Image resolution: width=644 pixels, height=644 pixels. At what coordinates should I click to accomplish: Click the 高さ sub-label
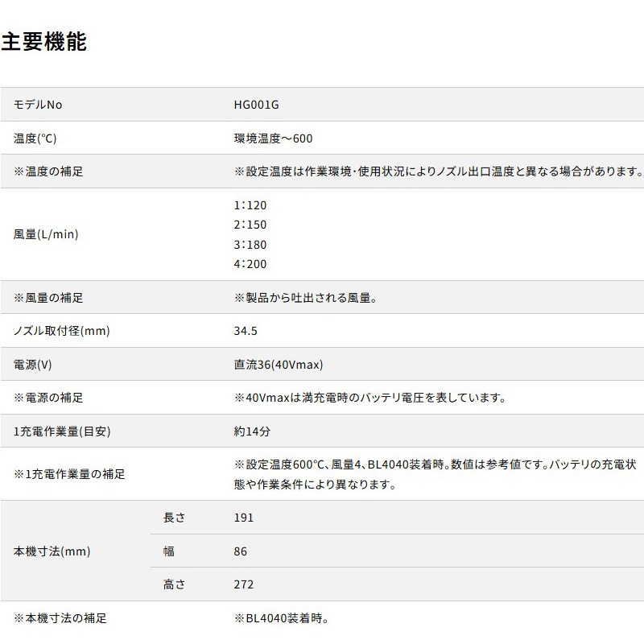click(174, 584)
